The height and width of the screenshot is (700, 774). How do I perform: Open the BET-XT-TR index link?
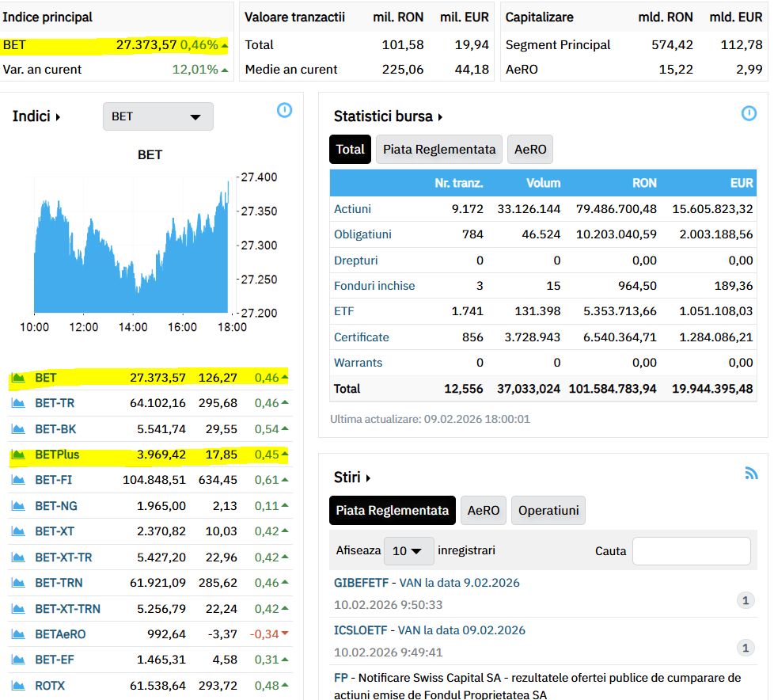(63, 557)
